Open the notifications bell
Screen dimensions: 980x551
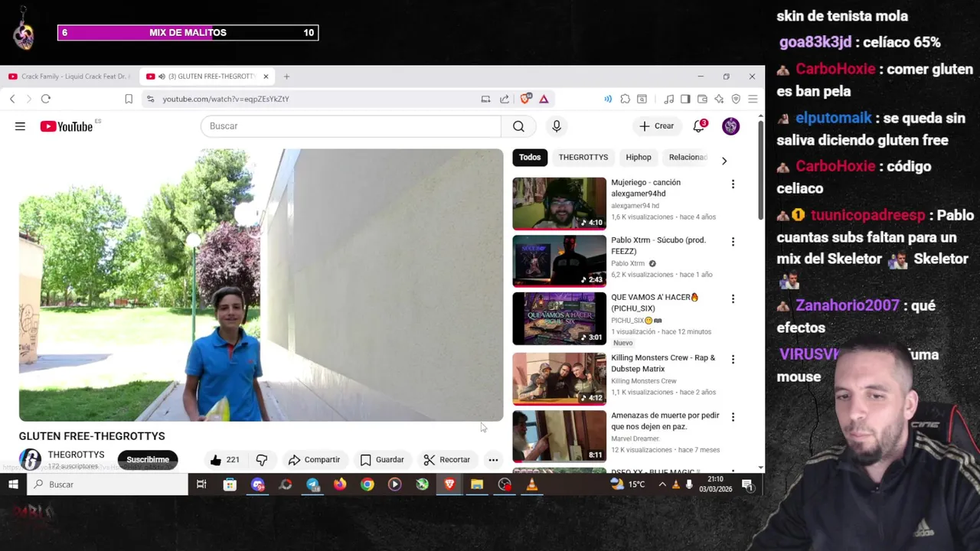coord(699,126)
